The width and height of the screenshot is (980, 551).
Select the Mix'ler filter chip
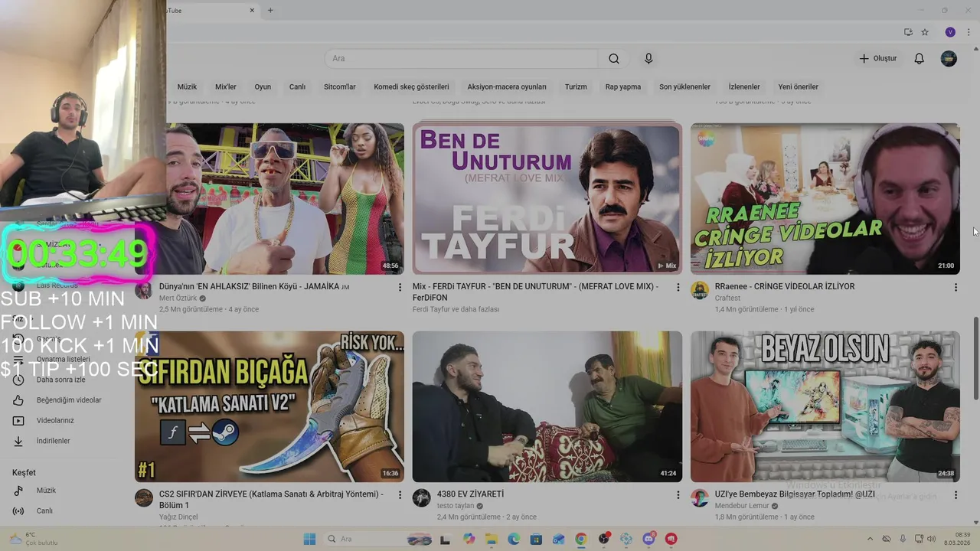pyautogui.click(x=226, y=86)
